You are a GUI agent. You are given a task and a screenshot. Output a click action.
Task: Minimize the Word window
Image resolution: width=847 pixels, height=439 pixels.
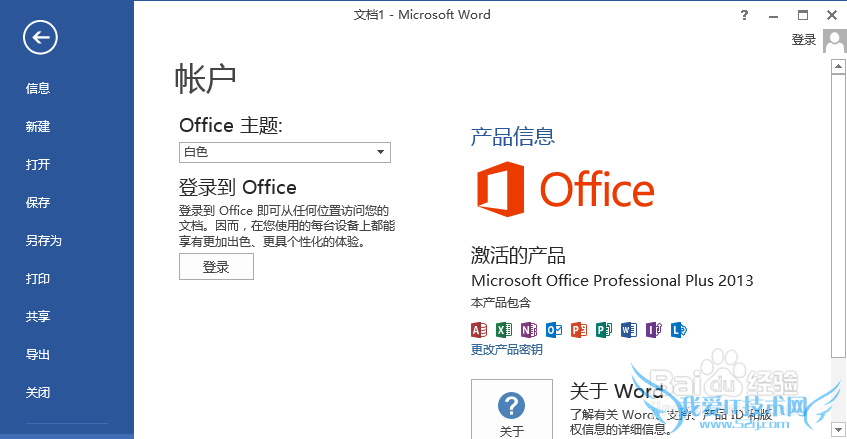coord(774,15)
